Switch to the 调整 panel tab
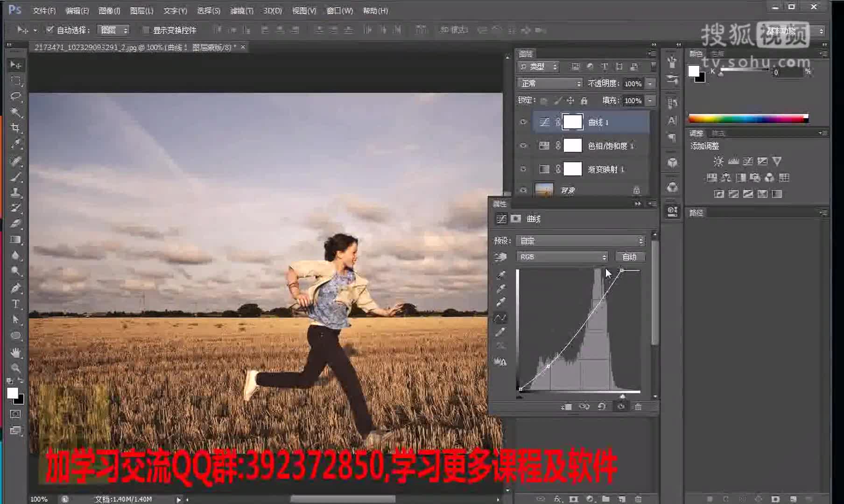 (696, 133)
